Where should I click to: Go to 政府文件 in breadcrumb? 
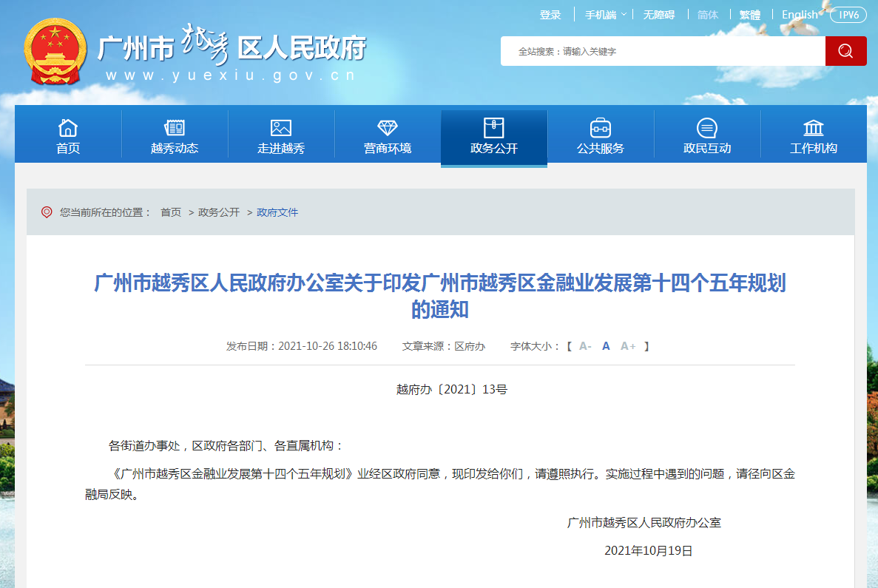277,212
